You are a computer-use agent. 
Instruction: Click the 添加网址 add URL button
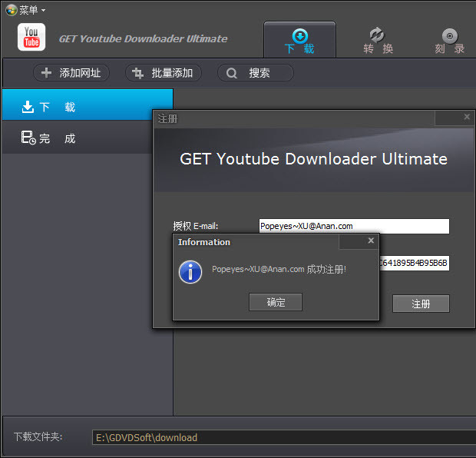tap(71, 73)
